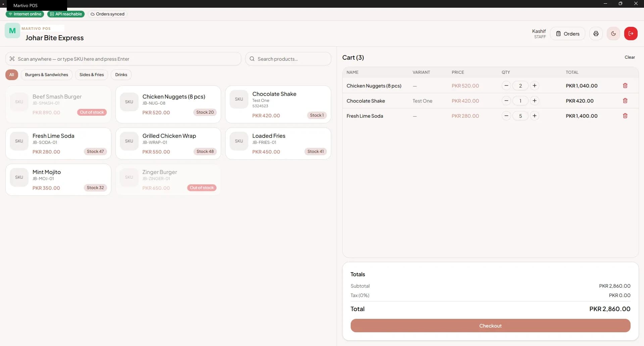Focus the SKU scan input field

(123, 59)
